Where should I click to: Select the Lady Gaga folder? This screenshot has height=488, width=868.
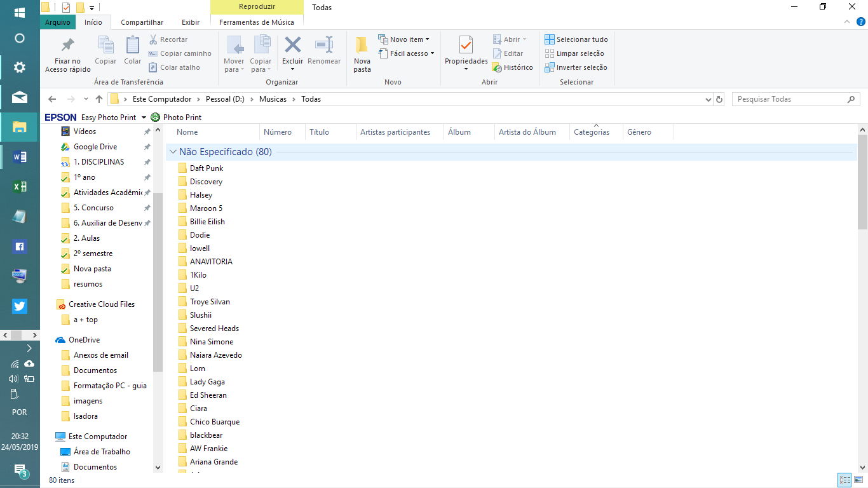tap(207, 382)
